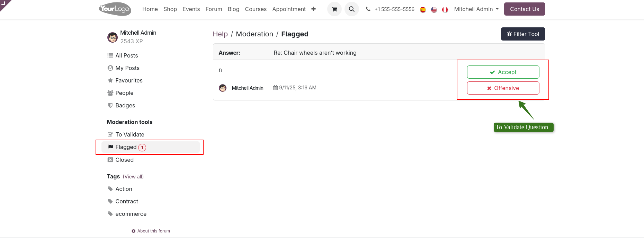The image size is (644, 238).
Task: Click the Help breadcrumb link
Action: (220, 34)
